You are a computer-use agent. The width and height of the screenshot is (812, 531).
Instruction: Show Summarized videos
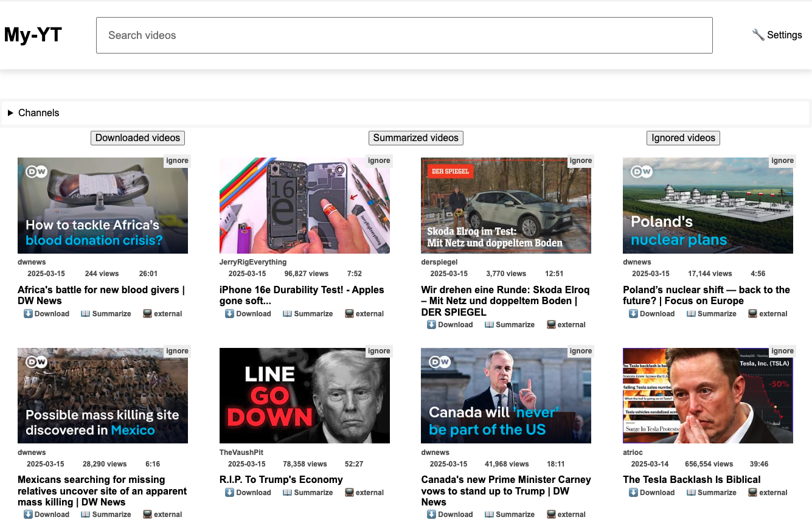pos(416,138)
